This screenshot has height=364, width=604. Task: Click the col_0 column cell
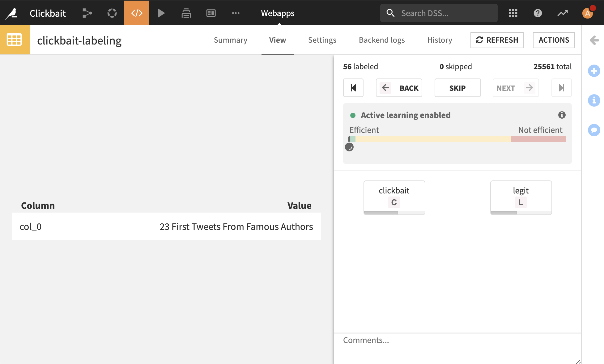(30, 226)
